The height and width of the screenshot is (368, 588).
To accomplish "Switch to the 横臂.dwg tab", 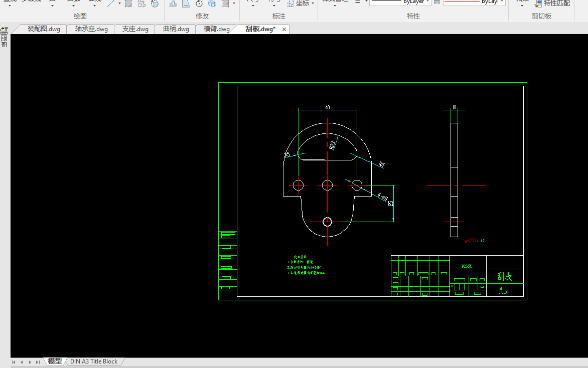I will (216, 29).
